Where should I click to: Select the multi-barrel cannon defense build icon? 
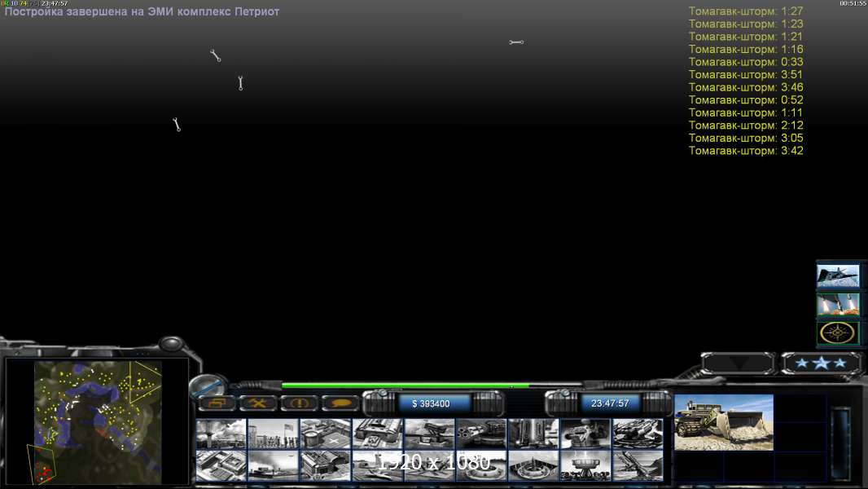tap(481, 434)
